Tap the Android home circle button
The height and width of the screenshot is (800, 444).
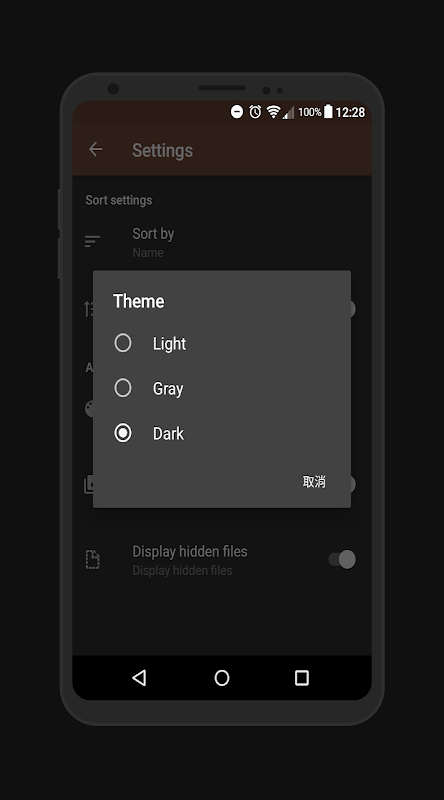tap(222, 678)
